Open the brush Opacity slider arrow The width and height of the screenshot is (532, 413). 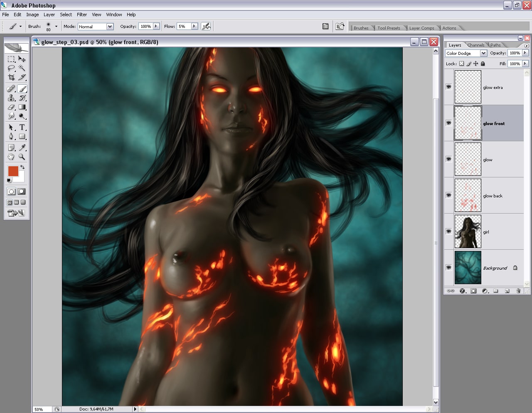coord(156,26)
